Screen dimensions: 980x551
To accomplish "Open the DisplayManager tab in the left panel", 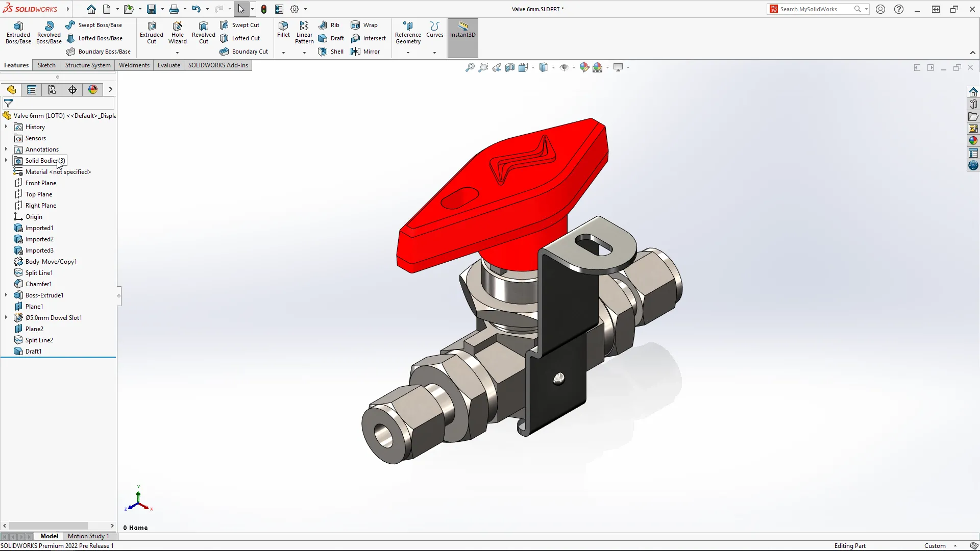I will pyautogui.click(x=92, y=89).
